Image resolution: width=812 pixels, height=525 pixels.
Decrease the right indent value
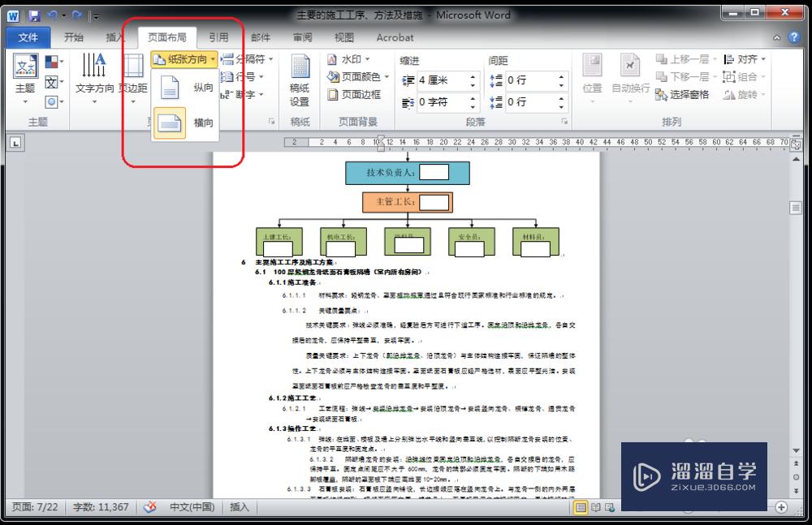coord(473,106)
